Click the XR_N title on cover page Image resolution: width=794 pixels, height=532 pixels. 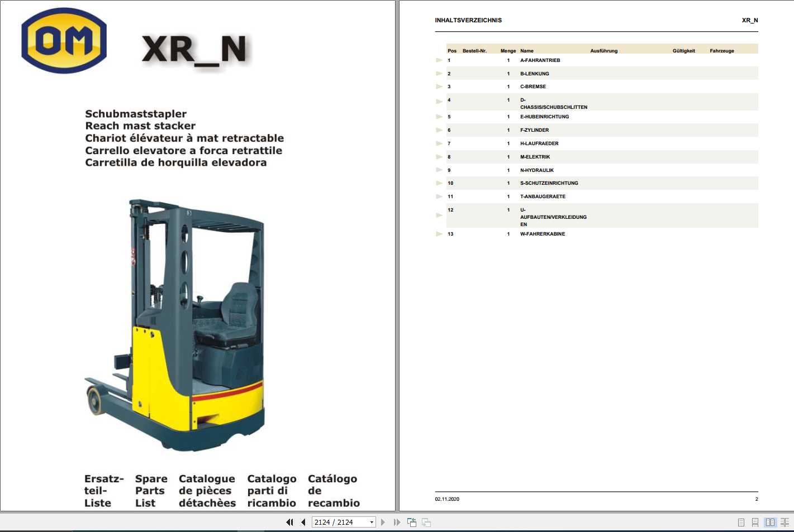(194, 50)
